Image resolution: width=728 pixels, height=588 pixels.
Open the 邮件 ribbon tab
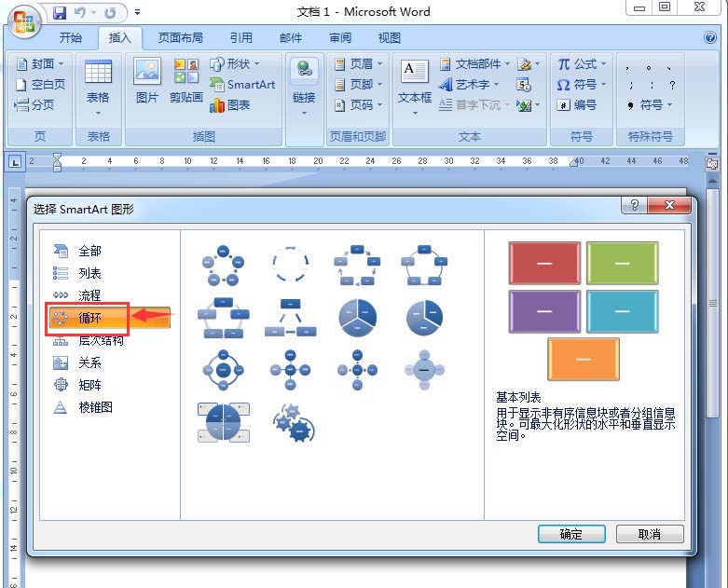click(291, 37)
